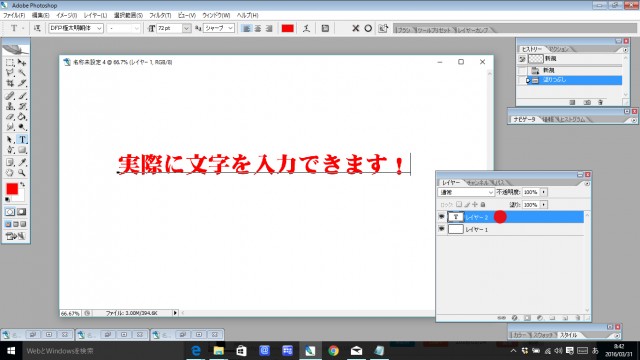Reset to default black and white colors

[x=7, y=200]
